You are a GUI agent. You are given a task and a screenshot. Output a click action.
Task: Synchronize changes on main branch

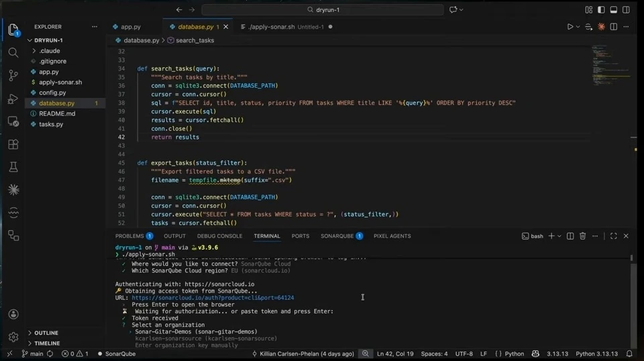click(50, 354)
